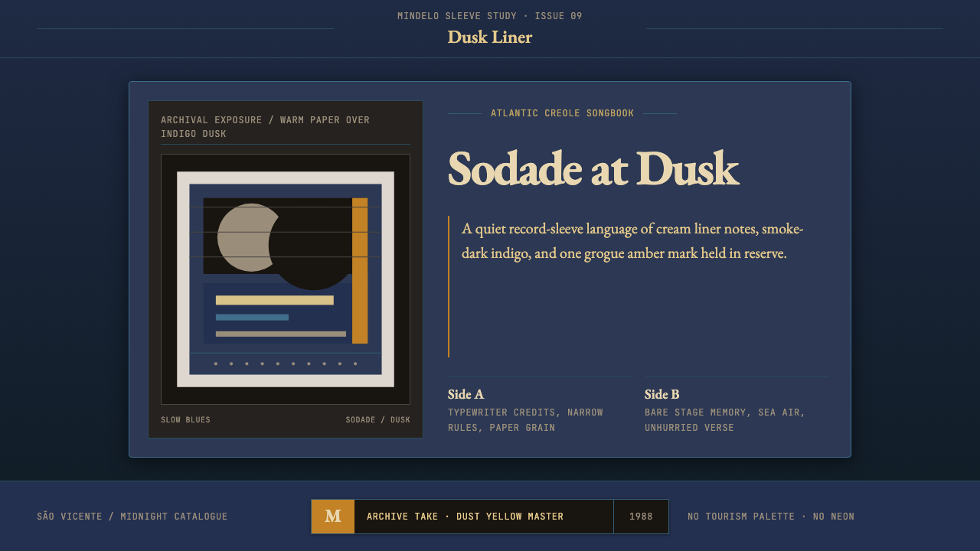The width and height of the screenshot is (980, 551).
Task: Click the dotted row beneath the artwork
Action: click(x=286, y=364)
